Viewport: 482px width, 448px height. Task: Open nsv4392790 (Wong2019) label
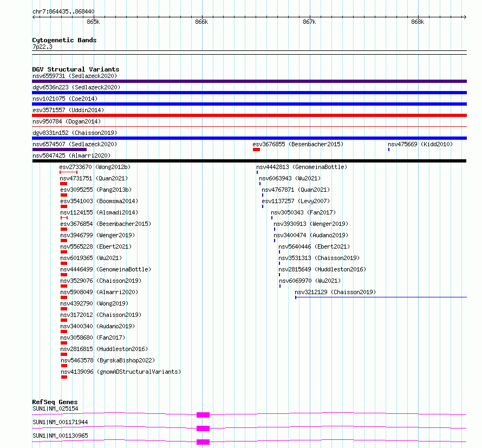tap(94, 303)
